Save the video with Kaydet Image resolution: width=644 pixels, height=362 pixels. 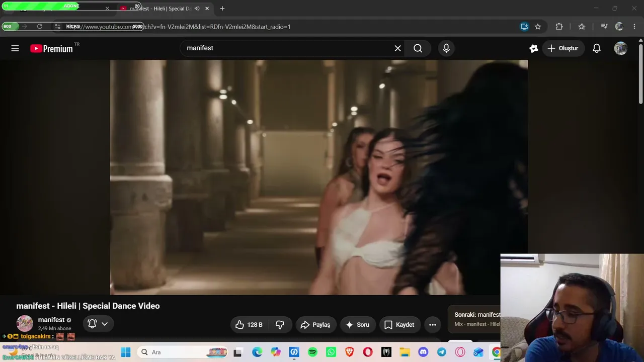399,325
